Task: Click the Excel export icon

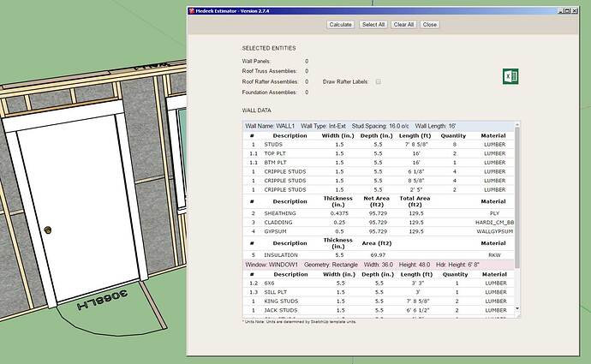Action: tap(510, 77)
